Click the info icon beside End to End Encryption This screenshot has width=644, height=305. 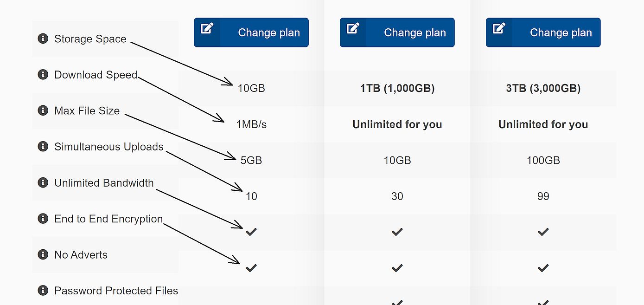coord(43,219)
